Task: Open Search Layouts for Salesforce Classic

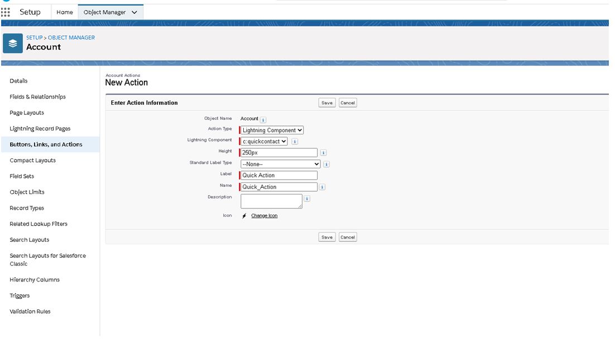Action: click(x=48, y=260)
